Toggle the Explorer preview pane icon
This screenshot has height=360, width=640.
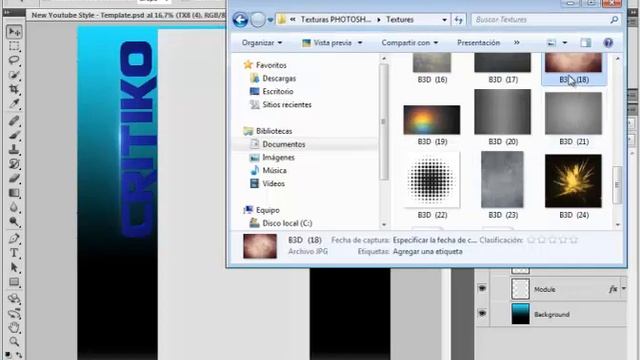586,43
